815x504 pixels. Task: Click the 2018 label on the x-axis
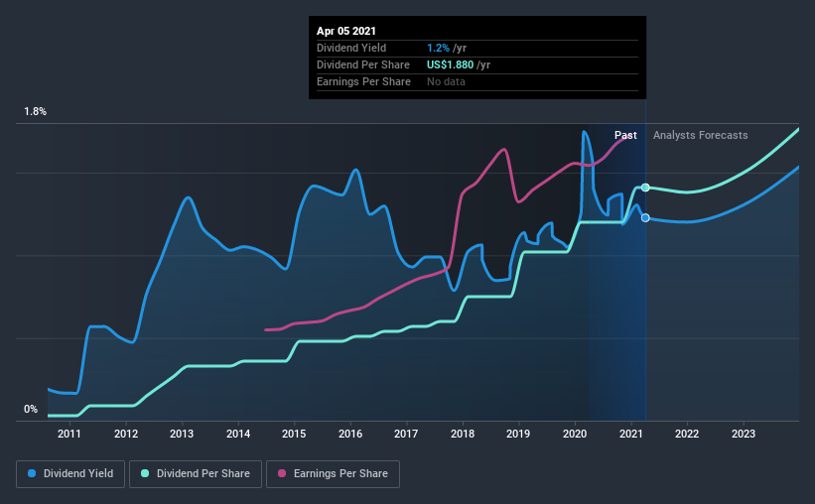click(x=463, y=434)
